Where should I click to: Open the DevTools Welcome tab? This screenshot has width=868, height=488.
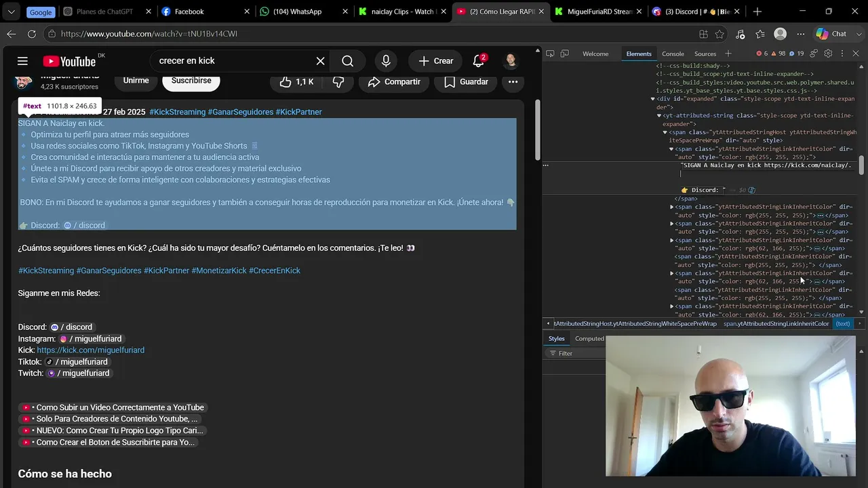[x=596, y=54]
